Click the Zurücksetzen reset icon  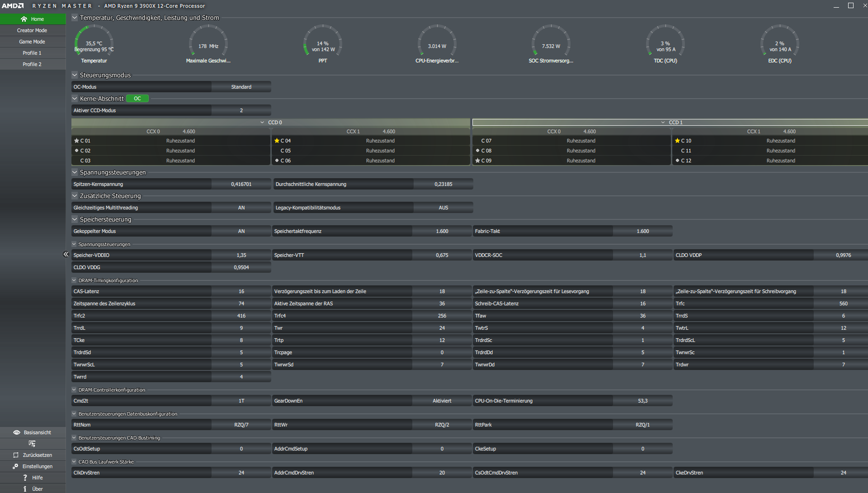(x=16, y=455)
